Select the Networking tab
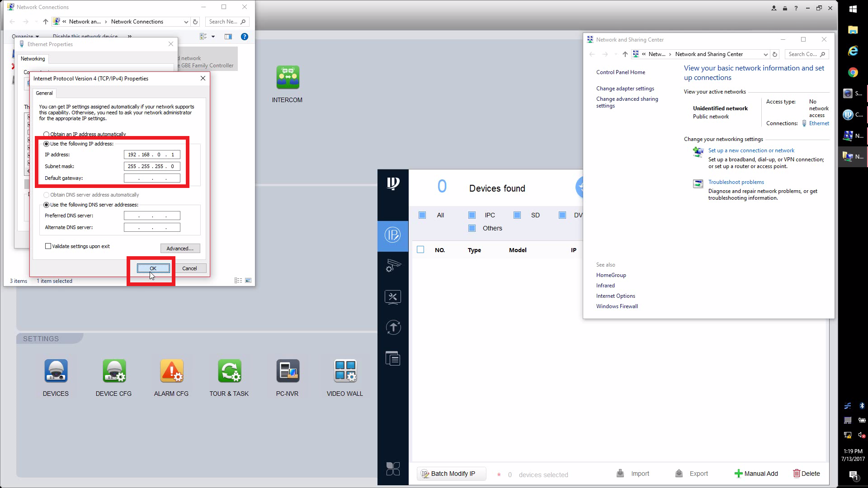The height and width of the screenshot is (488, 868). (33, 59)
